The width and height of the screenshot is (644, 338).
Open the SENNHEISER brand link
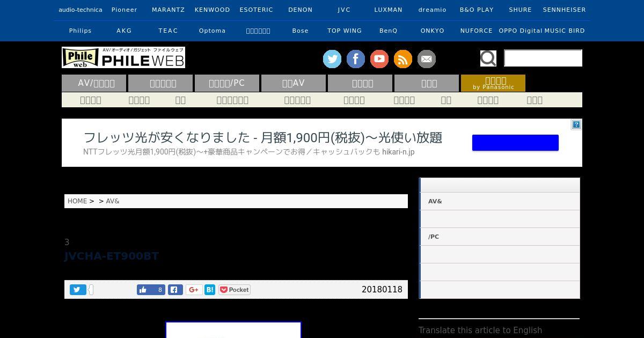tap(565, 10)
